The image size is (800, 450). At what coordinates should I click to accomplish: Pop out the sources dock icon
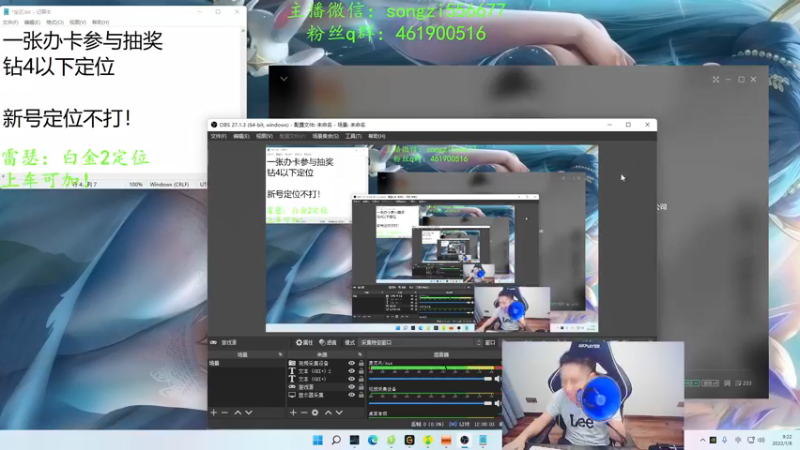coord(360,354)
